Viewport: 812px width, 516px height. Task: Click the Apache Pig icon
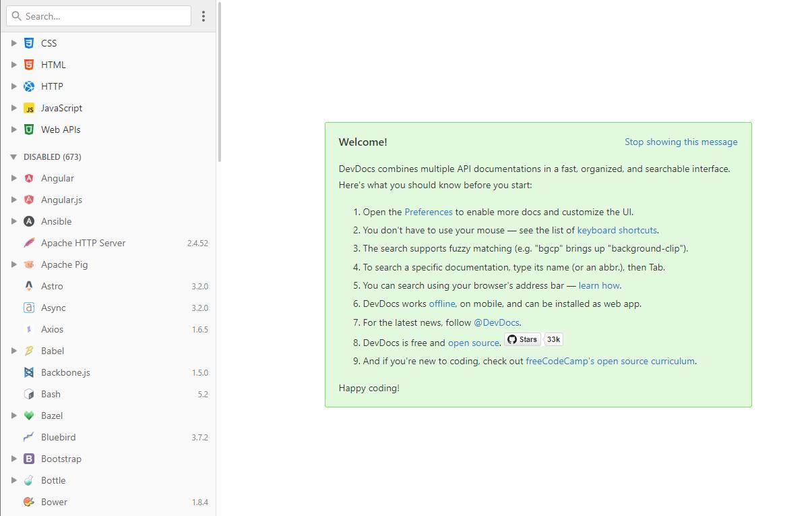pos(29,264)
